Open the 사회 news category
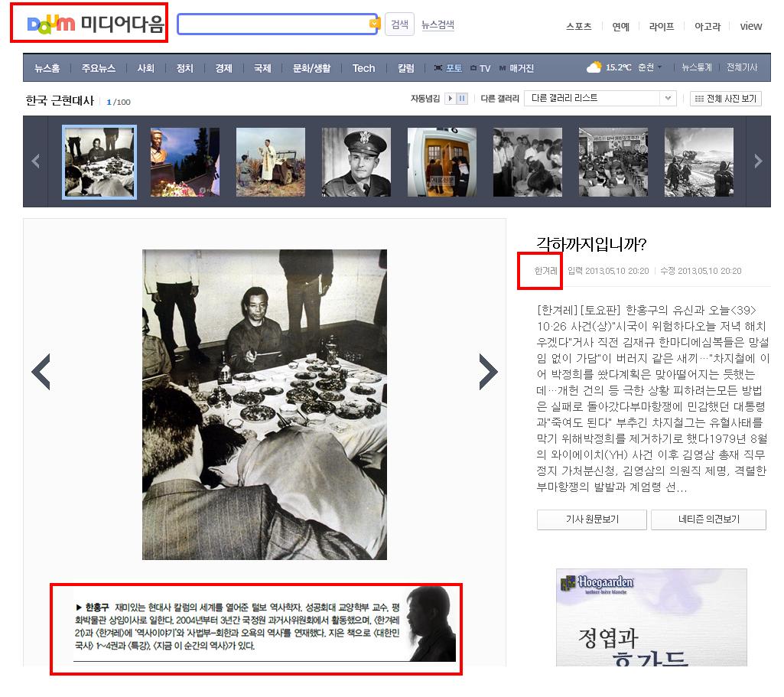Viewport: 784px width, 697px height. 145,68
